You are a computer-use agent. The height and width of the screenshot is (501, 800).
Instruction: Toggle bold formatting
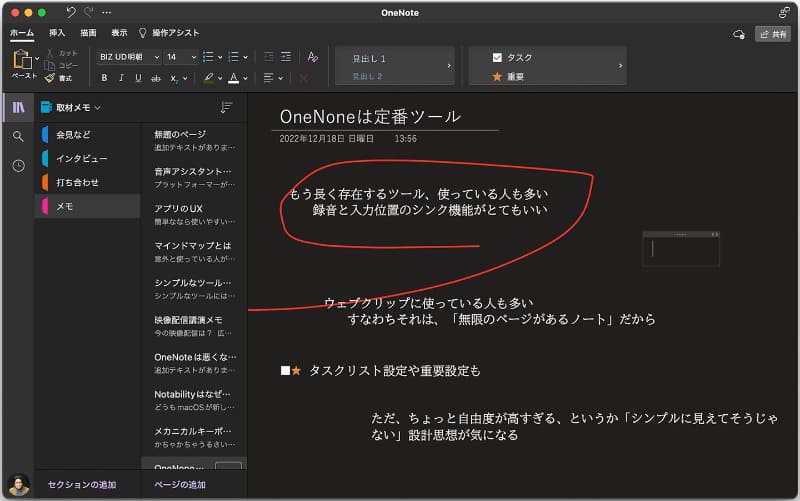[104, 78]
